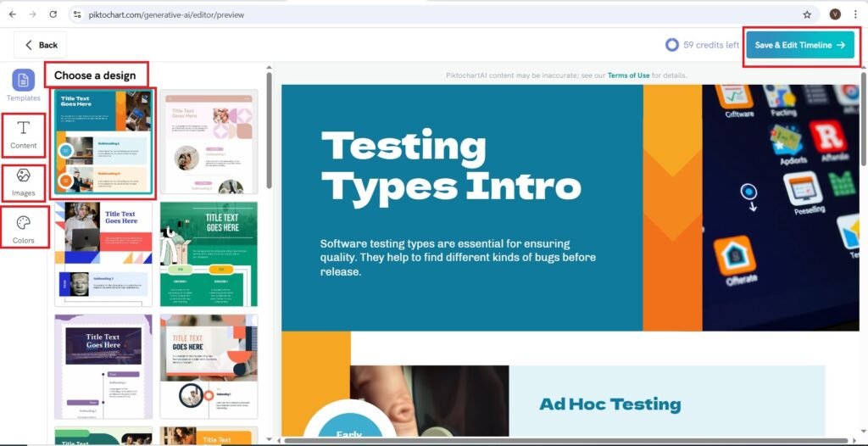Open the Colors palette panel
The width and height of the screenshot is (868, 446).
[24, 229]
